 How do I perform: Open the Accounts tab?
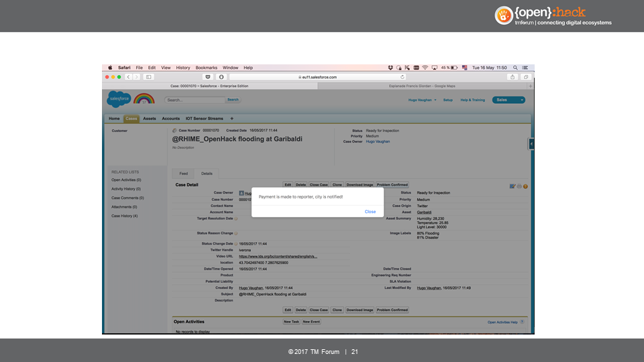pos(171,119)
